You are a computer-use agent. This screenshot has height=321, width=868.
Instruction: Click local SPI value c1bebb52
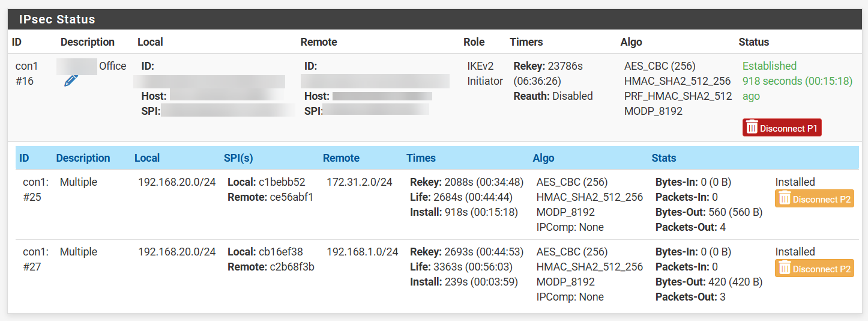282,182
